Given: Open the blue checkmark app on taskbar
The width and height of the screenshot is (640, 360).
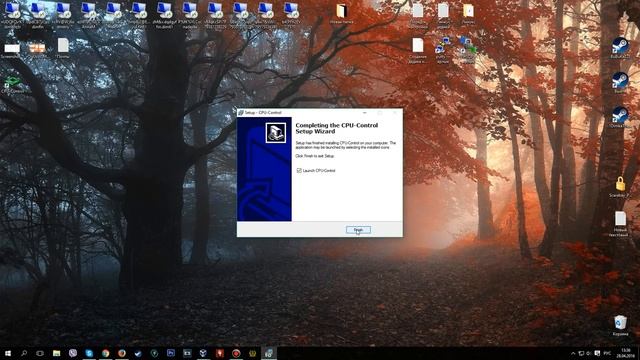Looking at the screenshot, I should 138,353.
